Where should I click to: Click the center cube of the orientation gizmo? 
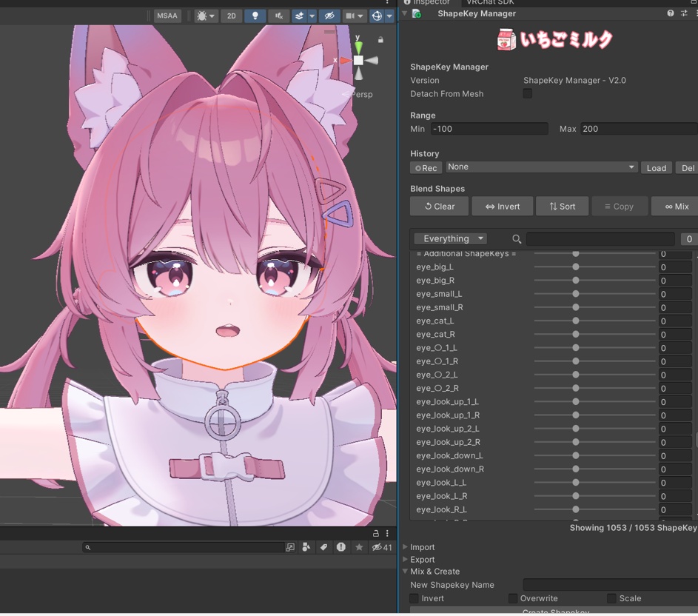point(358,60)
